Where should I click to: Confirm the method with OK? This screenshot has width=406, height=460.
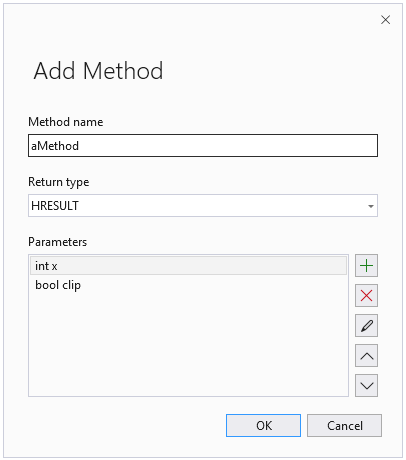tap(263, 426)
